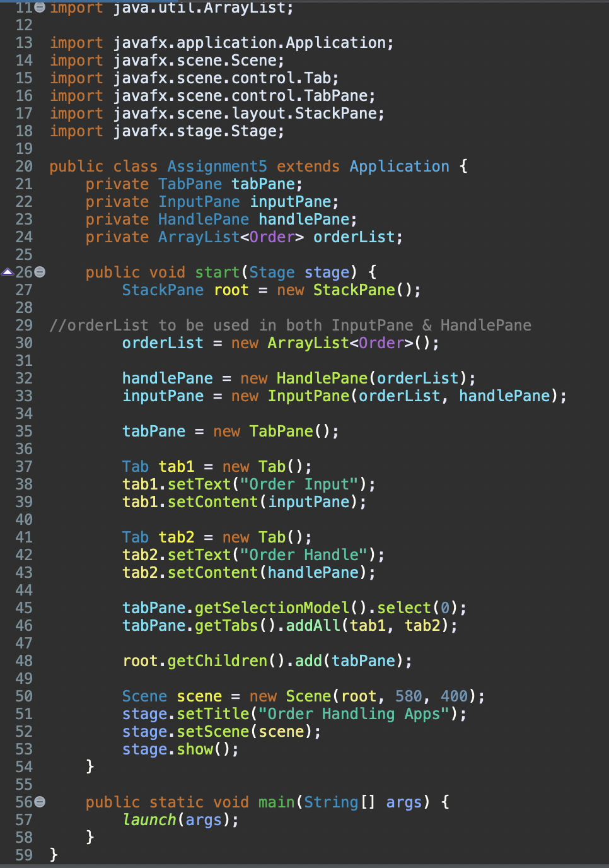Collapse the main method fold on line 56
The width and height of the screenshot is (609, 868).
(x=38, y=802)
